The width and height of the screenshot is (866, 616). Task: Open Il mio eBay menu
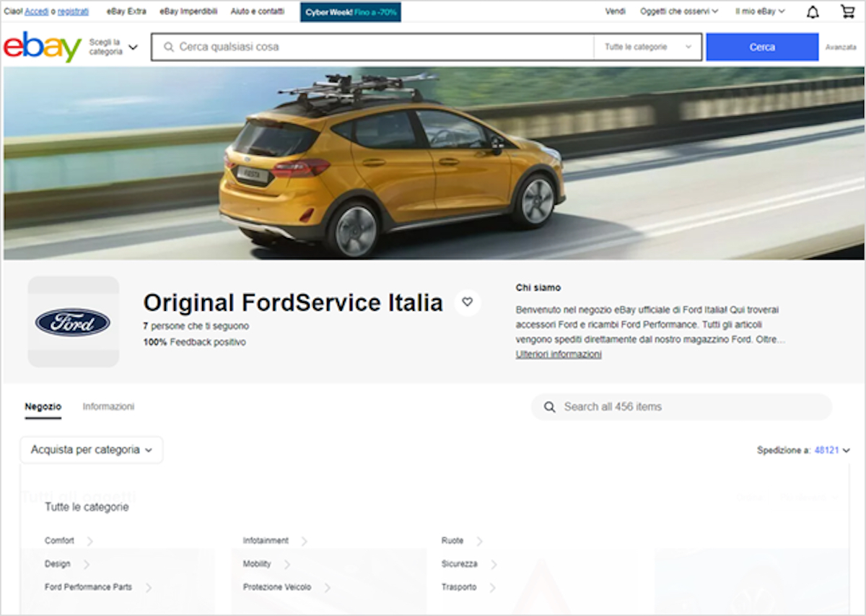(x=760, y=12)
